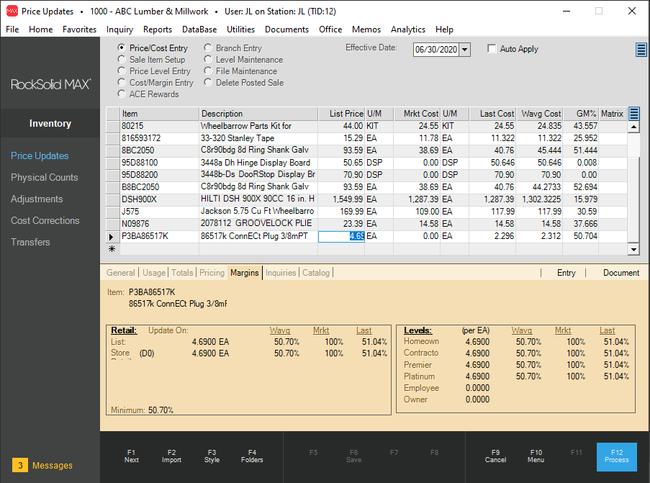This screenshot has height=483, width=650.
Task: Open the Inquiry menu
Action: point(119,30)
